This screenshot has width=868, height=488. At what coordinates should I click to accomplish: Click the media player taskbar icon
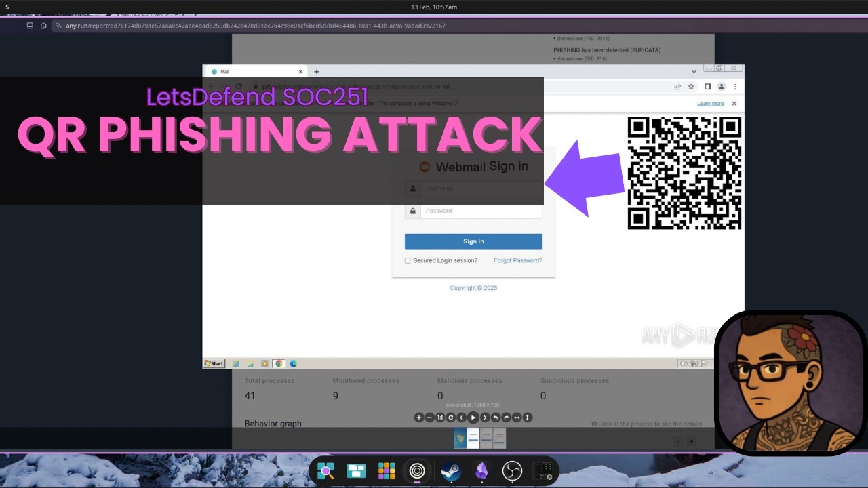pos(264,363)
